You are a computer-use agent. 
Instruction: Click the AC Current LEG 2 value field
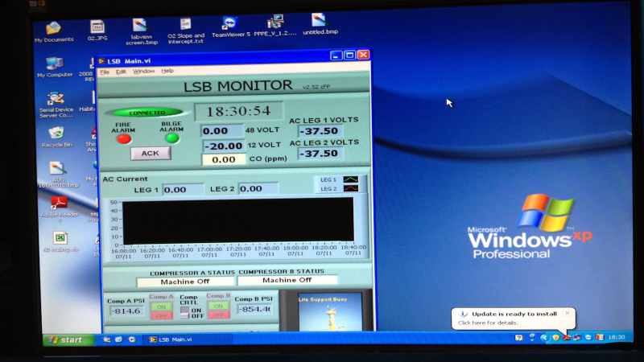[258, 189]
